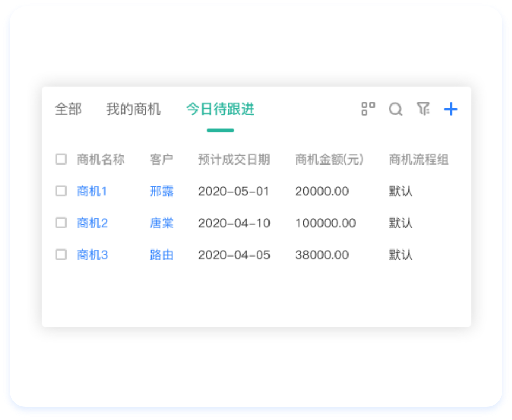Click the 预计成交日期 column header

(234, 160)
